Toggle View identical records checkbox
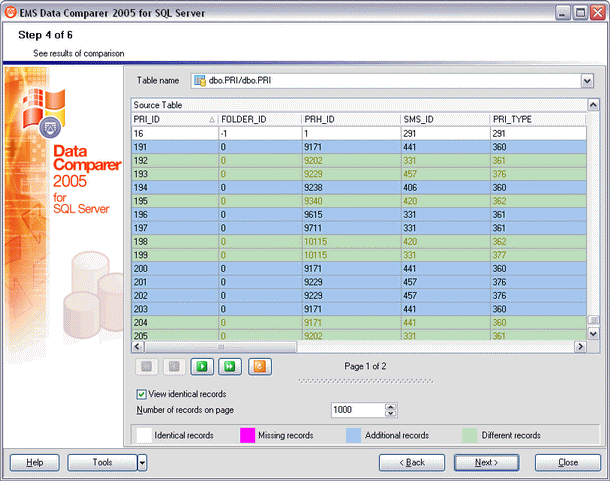610x481 pixels. [141, 394]
